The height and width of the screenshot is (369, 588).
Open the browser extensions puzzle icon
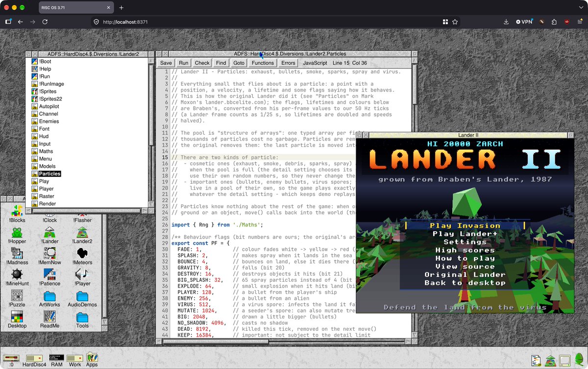coord(554,22)
